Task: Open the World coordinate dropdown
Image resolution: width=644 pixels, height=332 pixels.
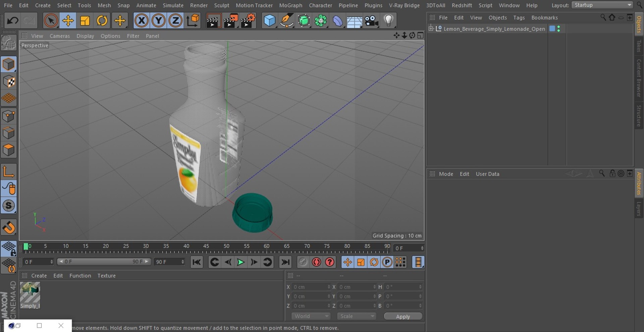Action: click(x=311, y=316)
